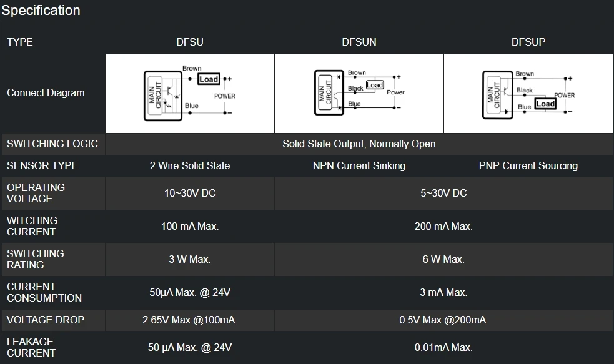Screen dimensions: 614x364
Task: Click the '6 W Max.' cell
Action: [443, 259]
